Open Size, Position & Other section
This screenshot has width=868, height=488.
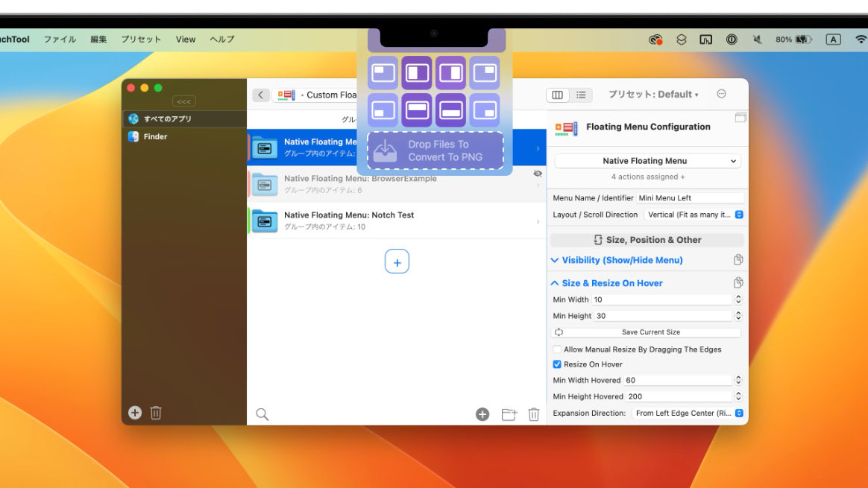tap(647, 240)
